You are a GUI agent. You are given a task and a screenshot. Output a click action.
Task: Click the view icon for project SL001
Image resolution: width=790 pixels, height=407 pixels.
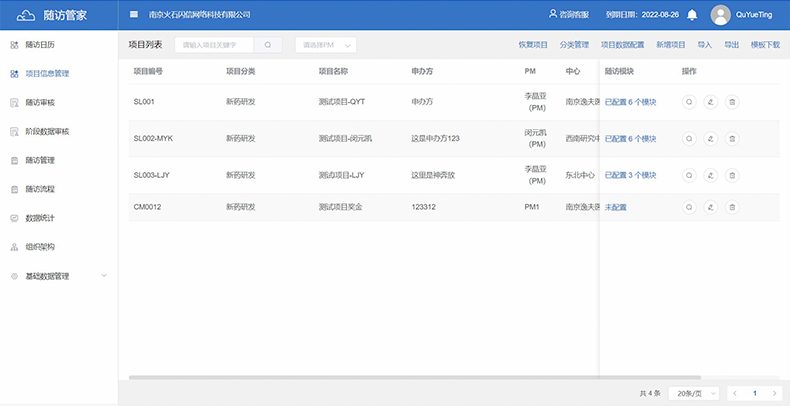click(x=689, y=102)
